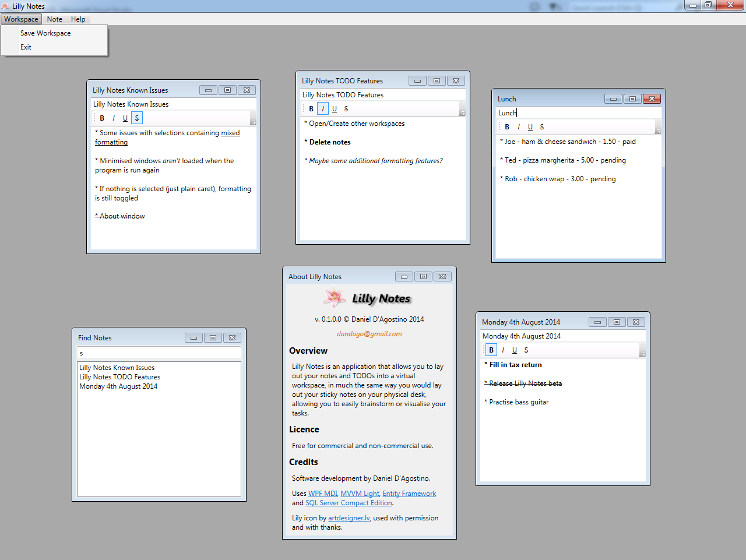Click Italic in Monday 4th August note

click(x=503, y=350)
